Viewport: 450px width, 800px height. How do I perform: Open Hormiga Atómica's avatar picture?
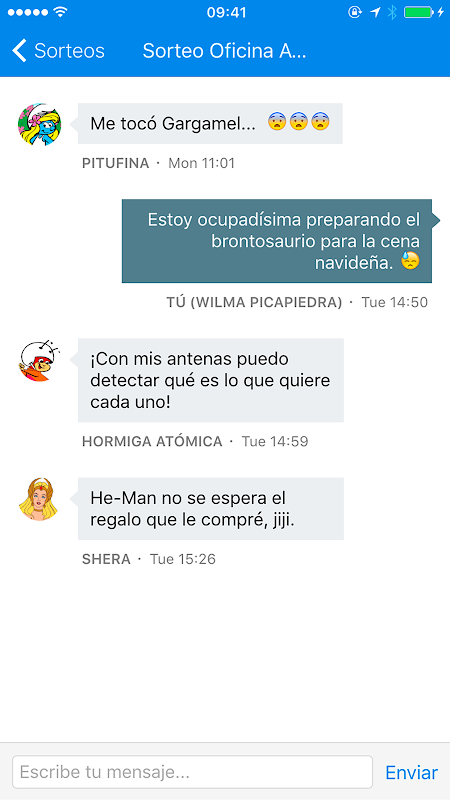(x=39, y=360)
